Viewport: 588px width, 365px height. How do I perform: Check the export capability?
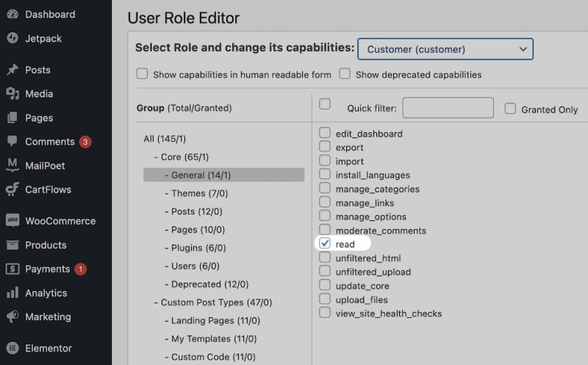coord(325,146)
